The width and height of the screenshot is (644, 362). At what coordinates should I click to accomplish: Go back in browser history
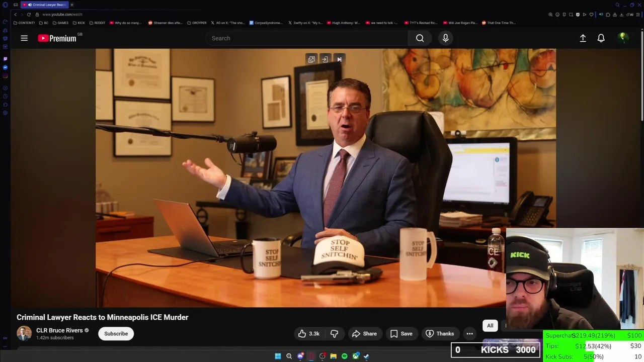[x=15, y=14]
